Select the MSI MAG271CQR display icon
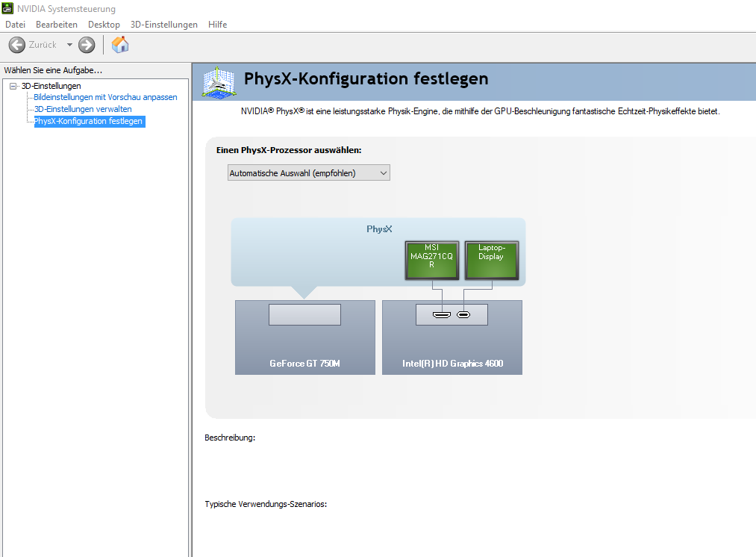The height and width of the screenshot is (557, 756). [431, 260]
